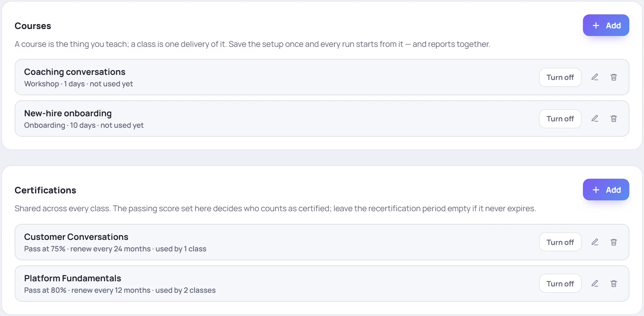644x316 pixels.
Task: Edit the New-hire onboarding course
Action: coord(595,118)
